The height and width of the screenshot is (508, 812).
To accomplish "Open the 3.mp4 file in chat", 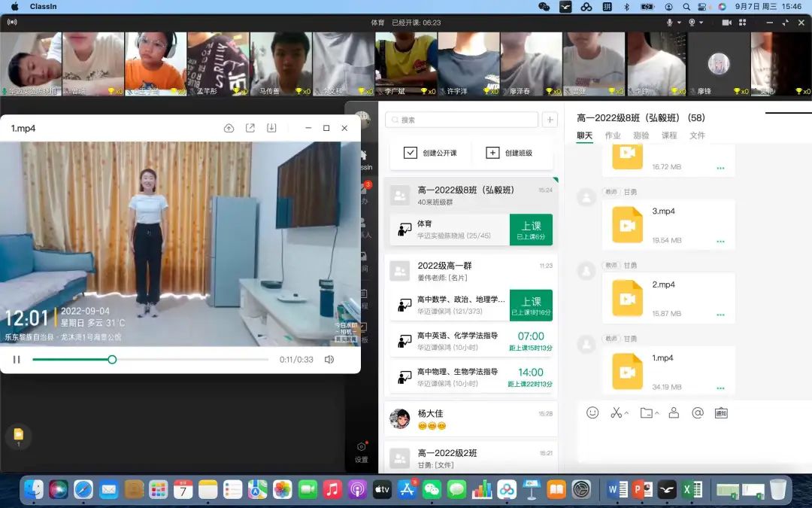I will [x=627, y=224].
